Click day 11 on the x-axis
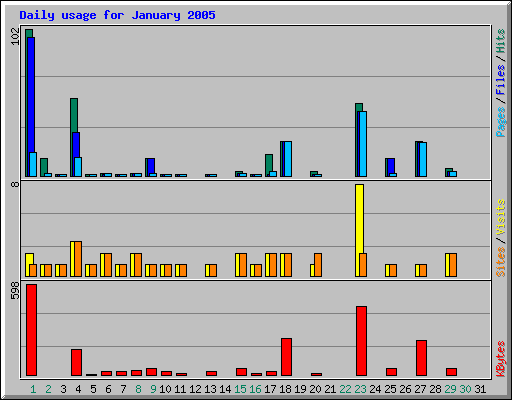Image resolution: width=512 pixels, height=400 pixels. 180,389
